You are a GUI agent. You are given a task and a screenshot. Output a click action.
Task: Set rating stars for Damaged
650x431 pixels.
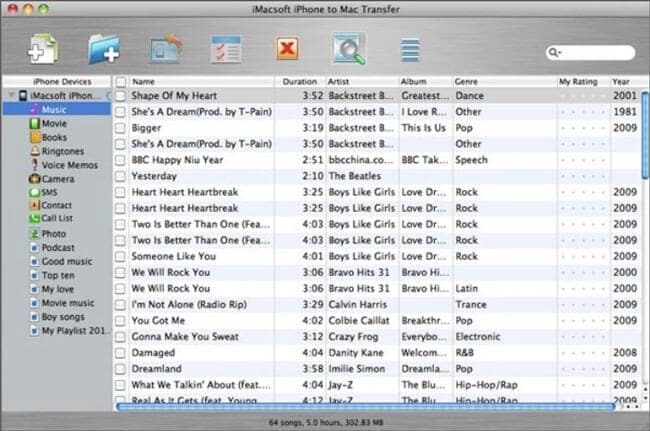pos(583,353)
